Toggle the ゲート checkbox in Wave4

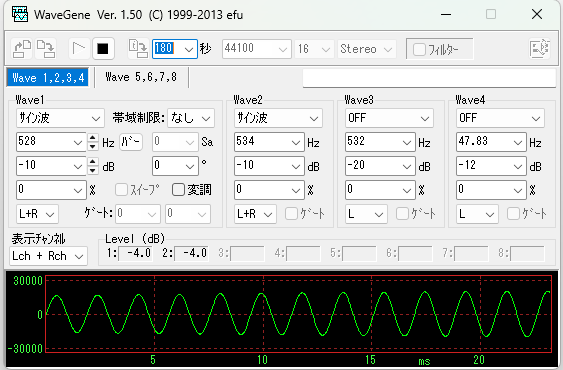[513, 214]
